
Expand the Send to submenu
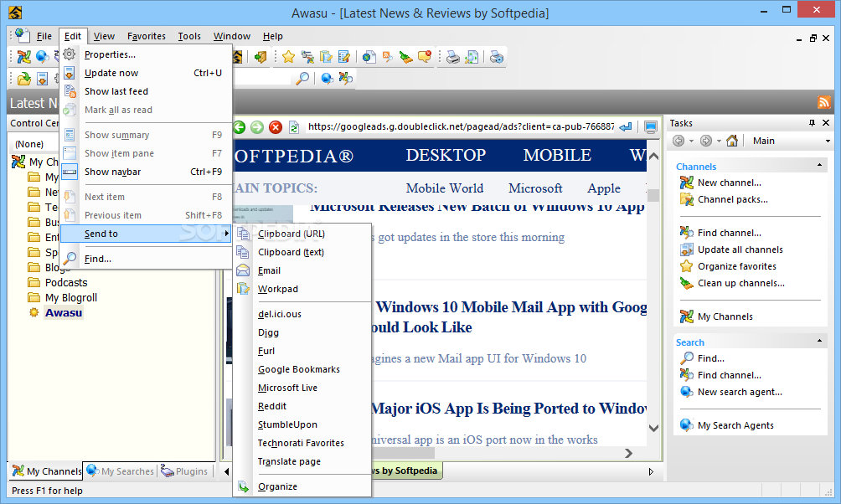click(146, 234)
